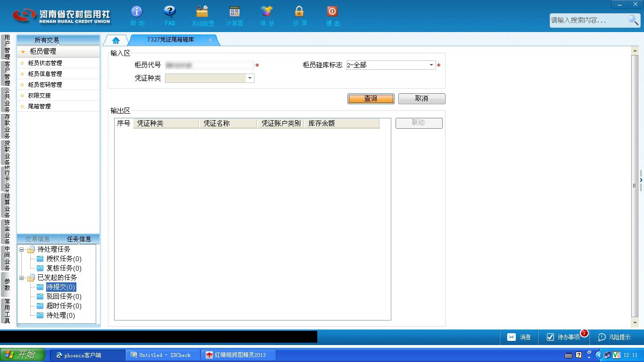The width and height of the screenshot is (644, 362).
Task: Click the 换肤 skin change icon
Action: click(x=267, y=11)
